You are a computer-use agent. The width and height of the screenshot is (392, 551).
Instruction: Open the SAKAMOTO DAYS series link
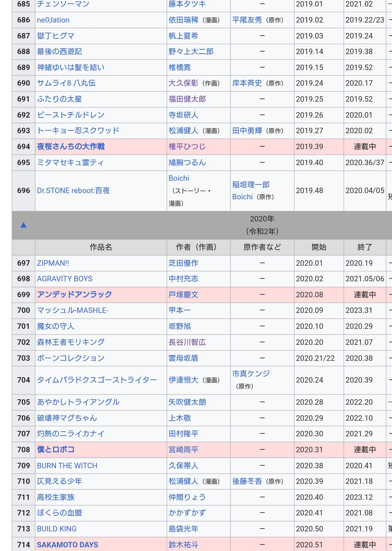click(68, 544)
